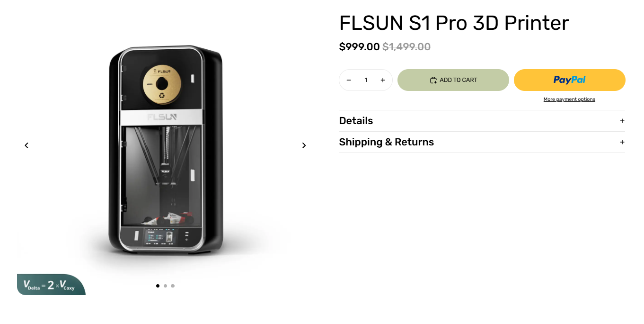The height and width of the screenshot is (324, 644).
Task: Select the second carousel dot
Action: [165, 286]
